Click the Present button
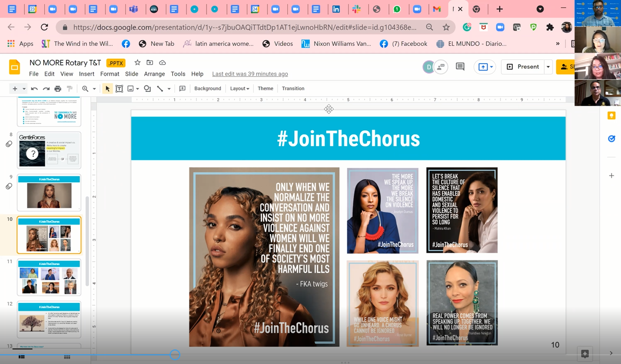Viewport: 621px width, 364px height. pos(523,67)
